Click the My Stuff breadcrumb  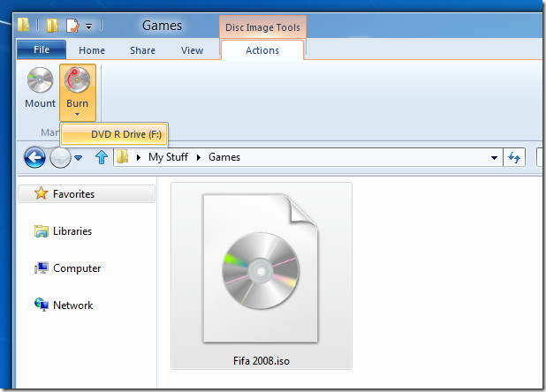(x=168, y=157)
